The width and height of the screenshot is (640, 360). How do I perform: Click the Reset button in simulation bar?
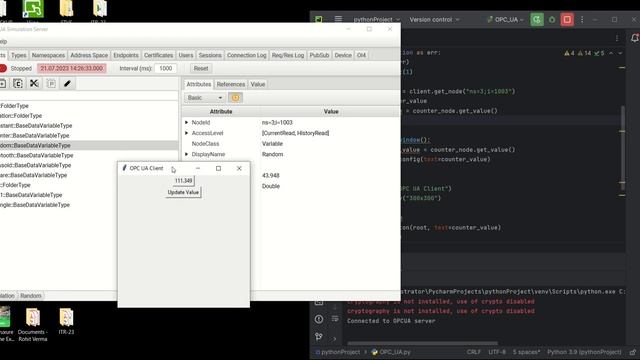coord(201,69)
